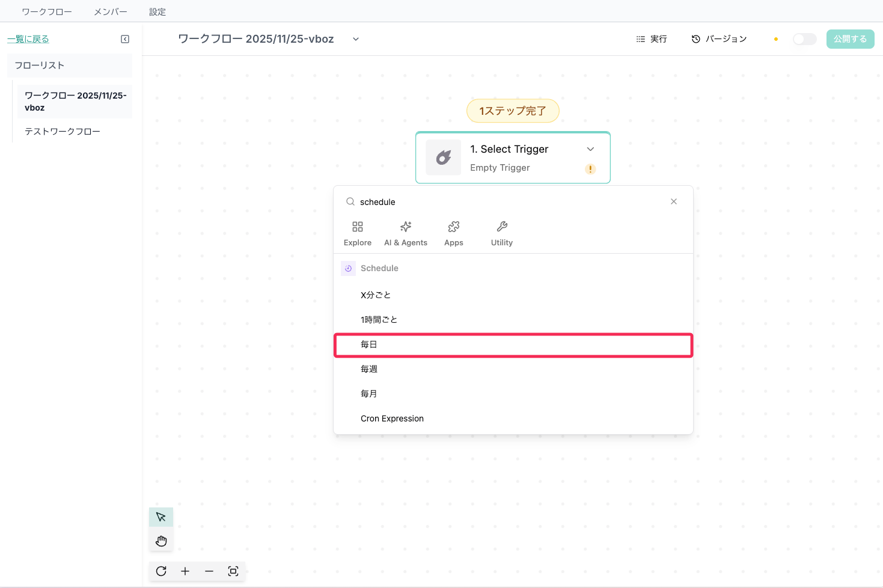Click the trigger node rocket icon
This screenshot has height=588, width=883.
click(444, 158)
